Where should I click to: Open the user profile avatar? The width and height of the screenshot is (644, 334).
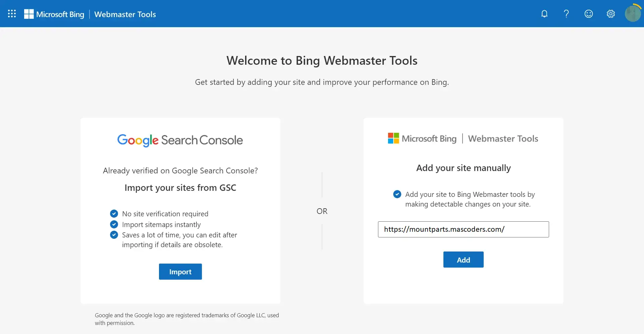click(633, 14)
